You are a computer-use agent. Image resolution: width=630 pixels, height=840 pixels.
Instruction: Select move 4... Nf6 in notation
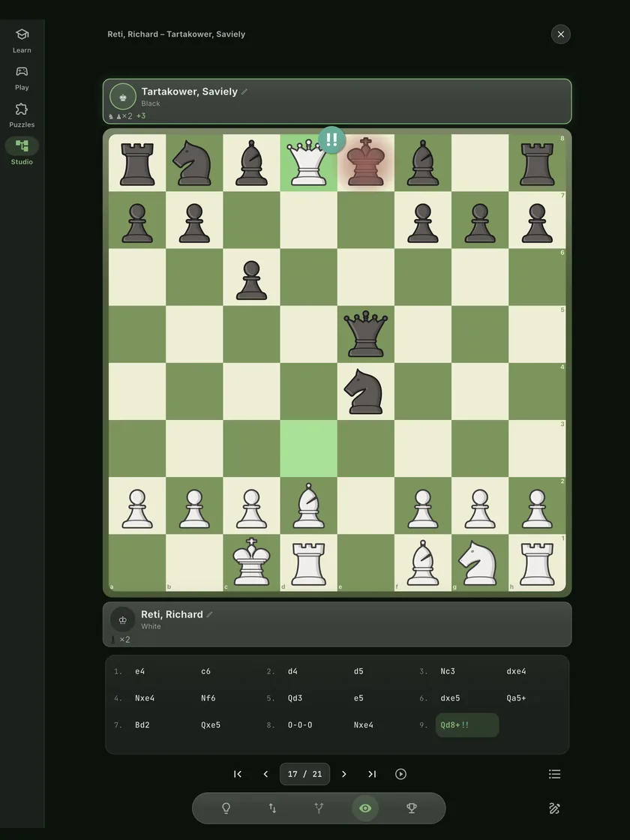(x=208, y=698)
